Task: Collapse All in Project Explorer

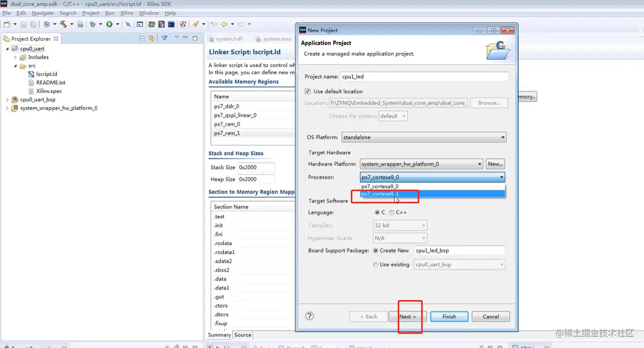Action: [142, 38]
